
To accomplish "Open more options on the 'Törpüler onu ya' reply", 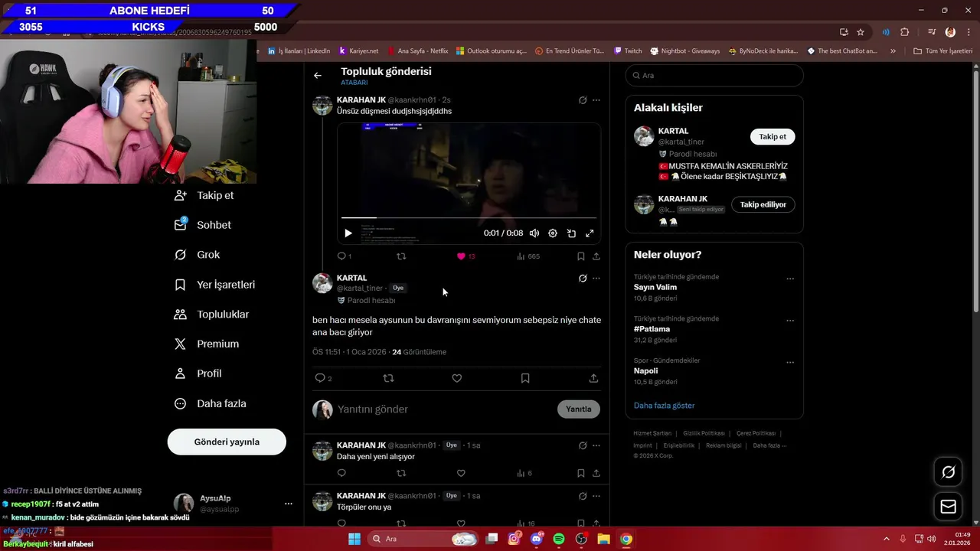I will (596, 496).
